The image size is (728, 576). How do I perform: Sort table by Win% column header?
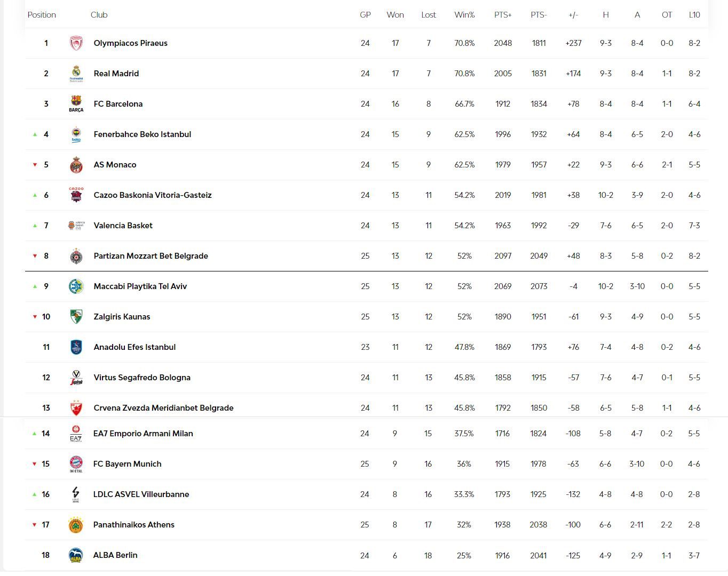point(464,15)
